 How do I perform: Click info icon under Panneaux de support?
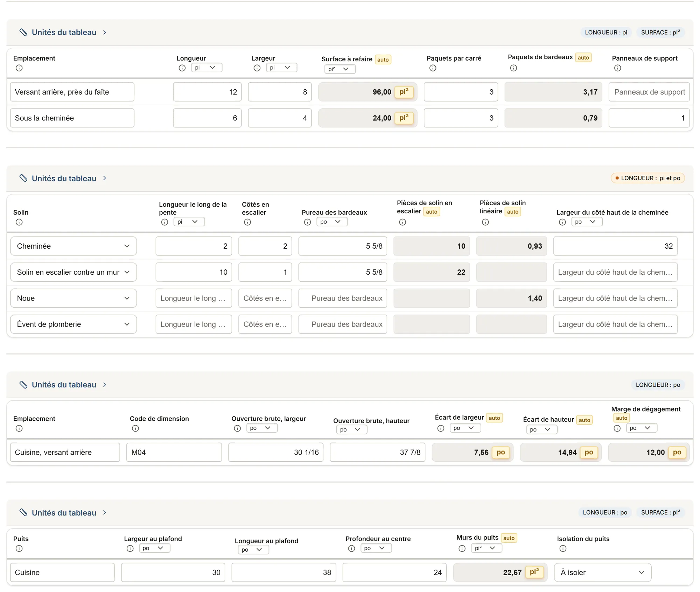617,68
